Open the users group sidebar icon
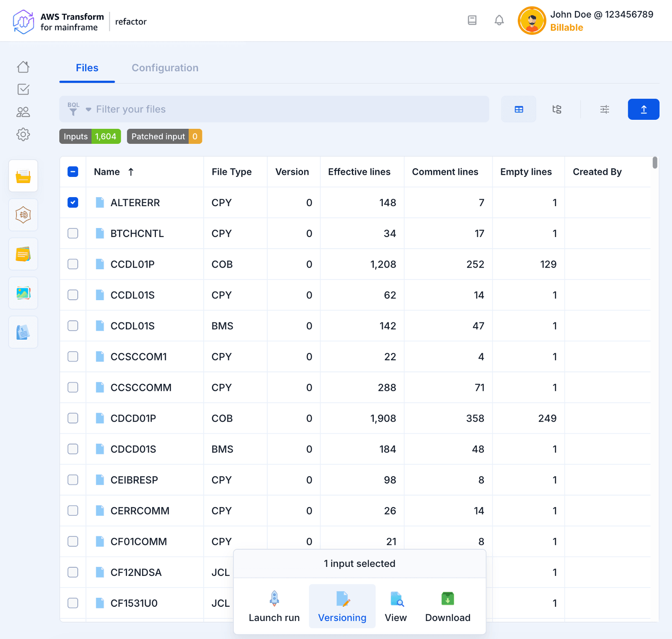 (x=23, y=112)
